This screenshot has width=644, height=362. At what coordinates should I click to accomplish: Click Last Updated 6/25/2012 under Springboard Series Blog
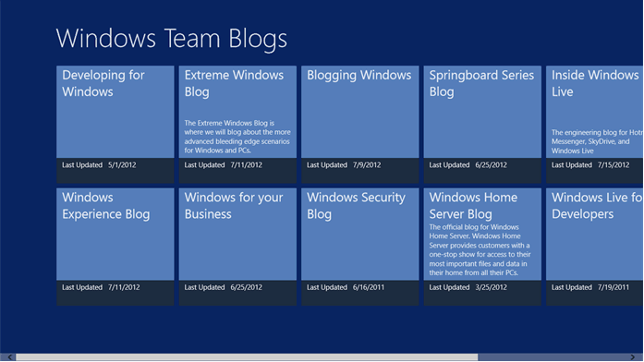coord(468,165)
